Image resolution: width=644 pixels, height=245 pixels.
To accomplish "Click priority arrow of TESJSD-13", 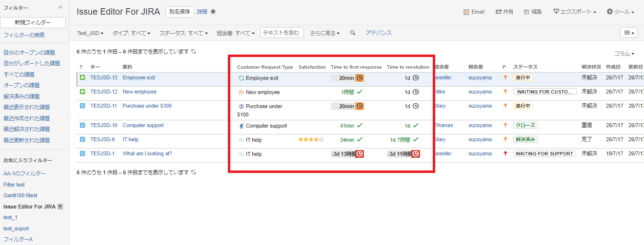I will tap(505, 77).
